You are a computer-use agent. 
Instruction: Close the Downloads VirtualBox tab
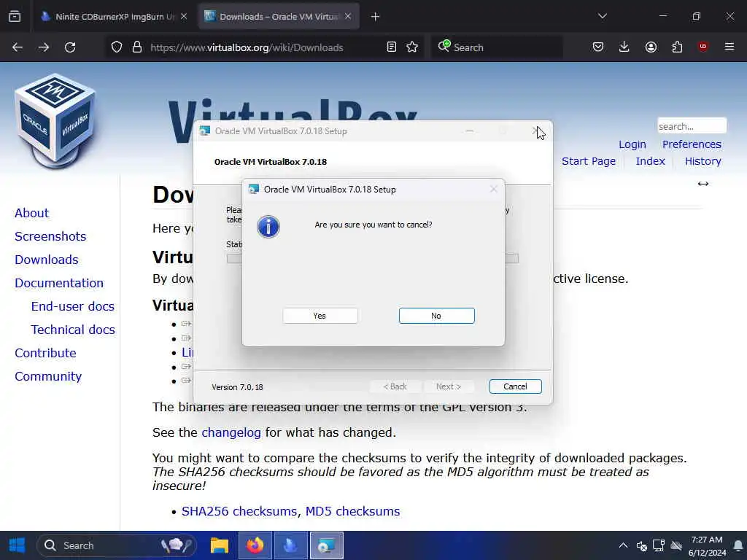pos(348,17)
